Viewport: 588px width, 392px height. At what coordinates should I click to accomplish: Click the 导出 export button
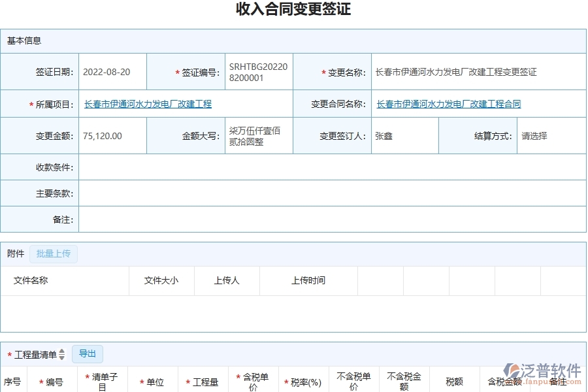(87, 353)
